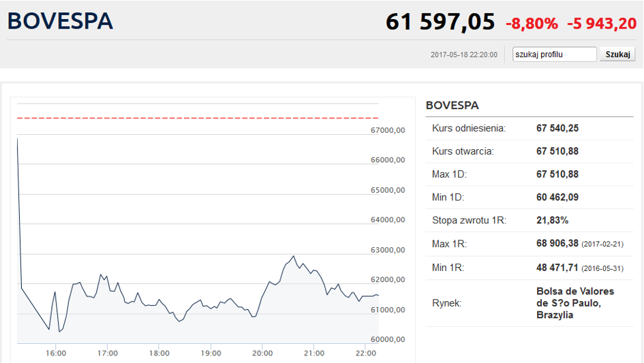Click the Szukaj search button
The image size is (644, 363).
pos(617,54)
